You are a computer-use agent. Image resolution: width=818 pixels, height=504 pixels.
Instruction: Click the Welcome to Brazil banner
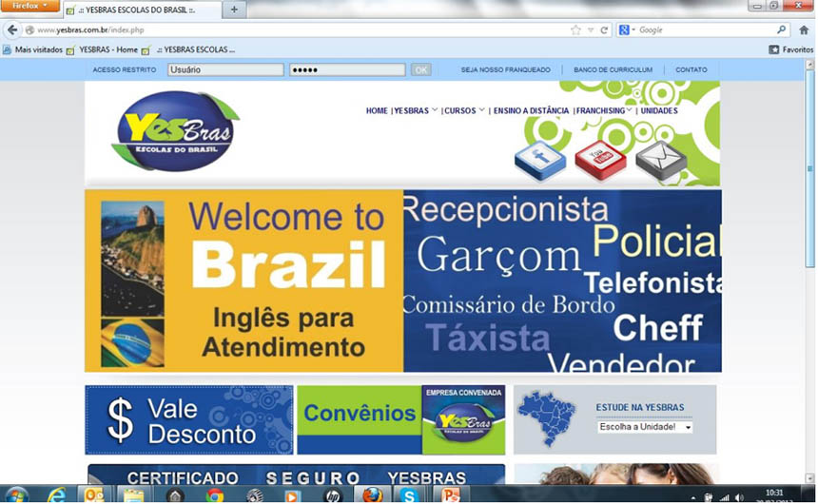coord(244,281)
